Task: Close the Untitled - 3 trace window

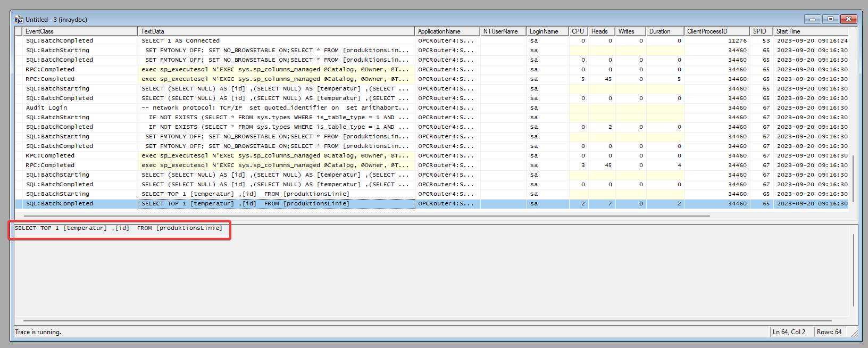Action: coord(848,19)
